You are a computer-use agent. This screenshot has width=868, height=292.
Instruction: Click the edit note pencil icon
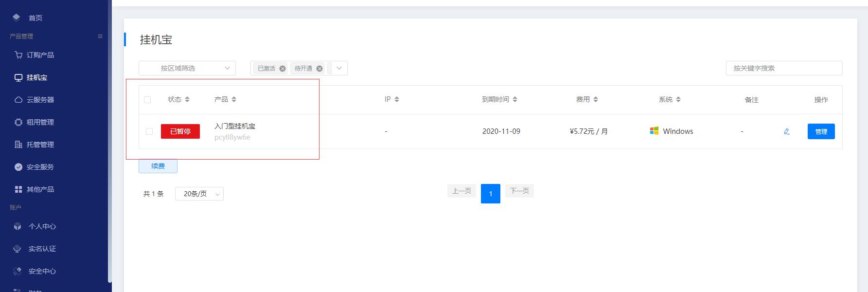pyautogui.click(x=786, y=131)
